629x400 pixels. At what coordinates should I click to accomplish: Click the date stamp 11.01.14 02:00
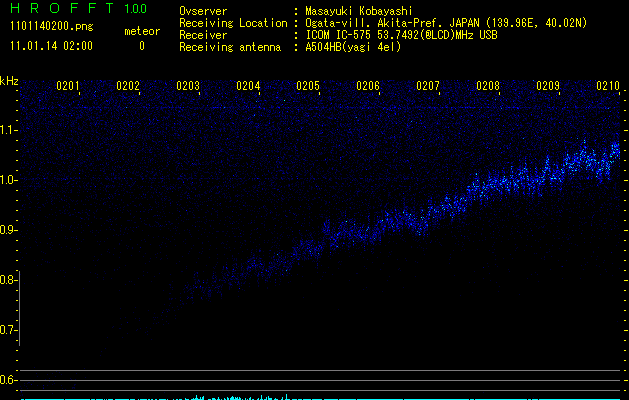51,46
